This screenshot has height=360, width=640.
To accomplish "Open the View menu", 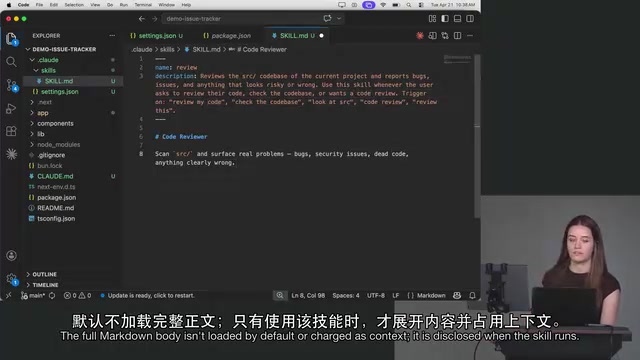I will pyautogui.click(x=95, y=5).
